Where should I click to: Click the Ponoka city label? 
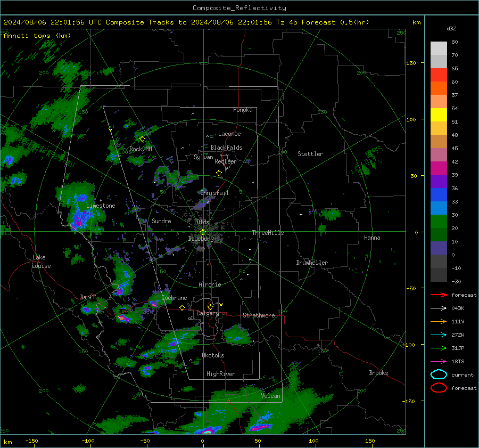coord(243,110)
